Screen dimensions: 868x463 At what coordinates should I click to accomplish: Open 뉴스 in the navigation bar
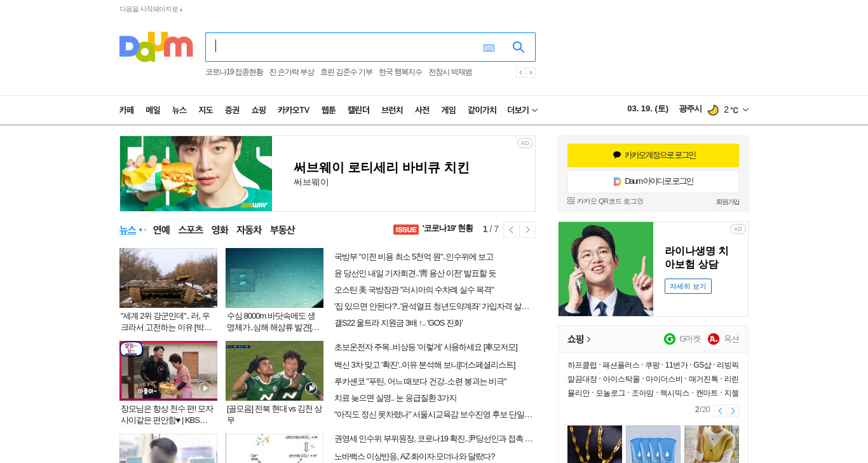179,110
